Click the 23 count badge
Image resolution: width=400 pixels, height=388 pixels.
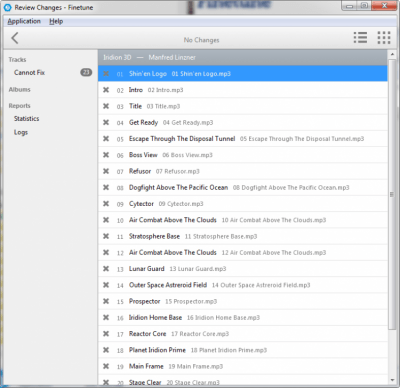tap(86, 72)
